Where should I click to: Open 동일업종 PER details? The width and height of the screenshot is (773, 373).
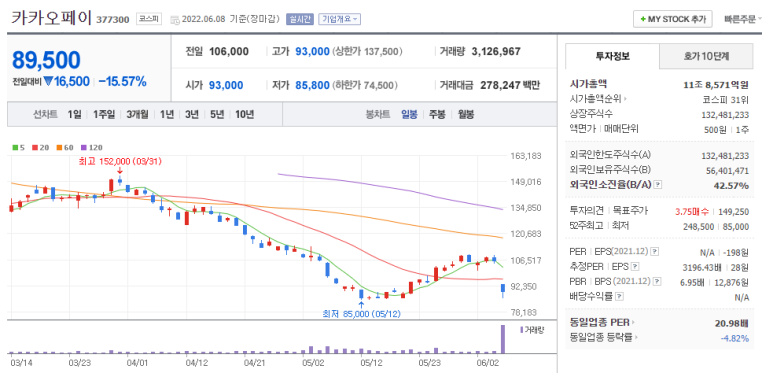[x=602, y=323]
